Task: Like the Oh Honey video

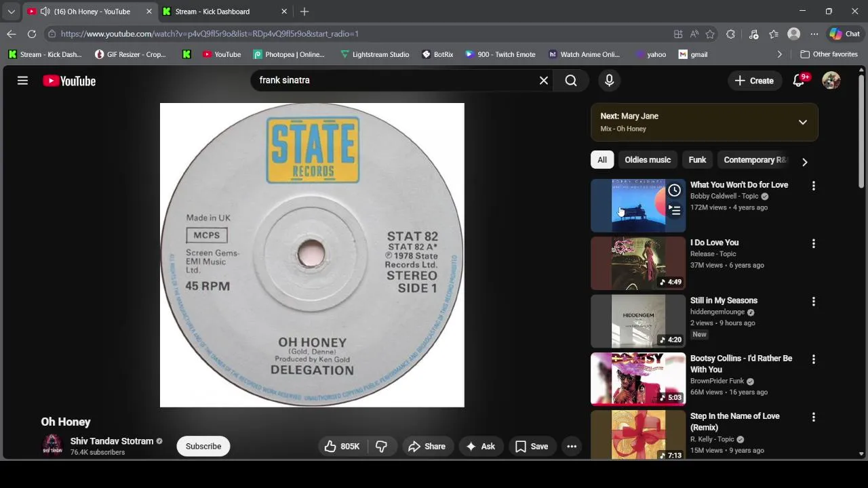Action: 342,446
